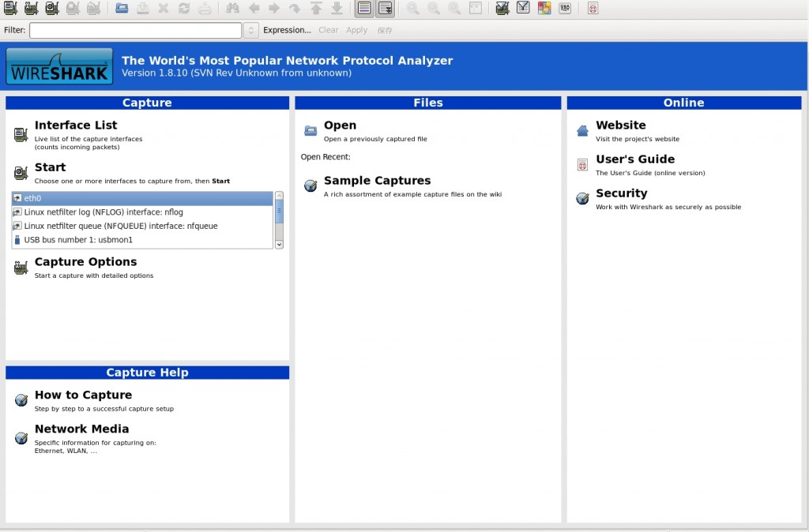Click the Start capture link
Screen dimensions: 809x532
point(50,167)
